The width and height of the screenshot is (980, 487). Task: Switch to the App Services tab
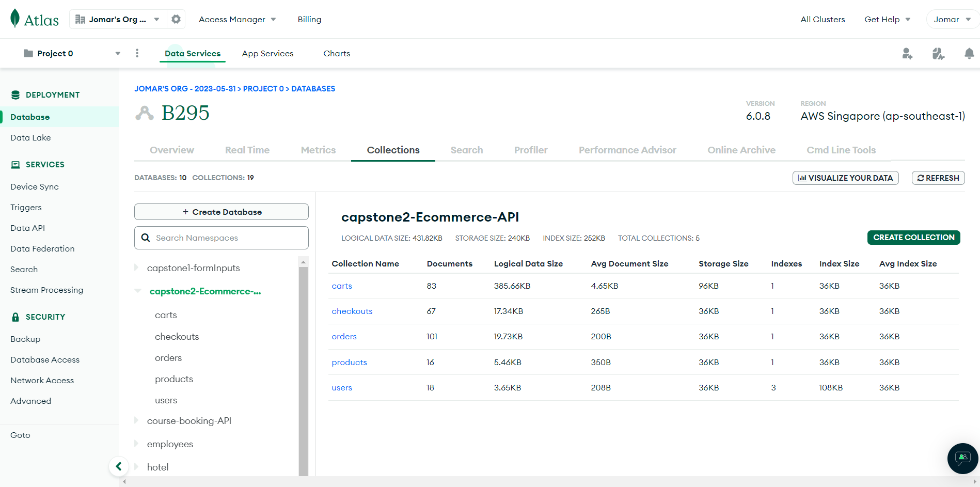coord(267,53)
